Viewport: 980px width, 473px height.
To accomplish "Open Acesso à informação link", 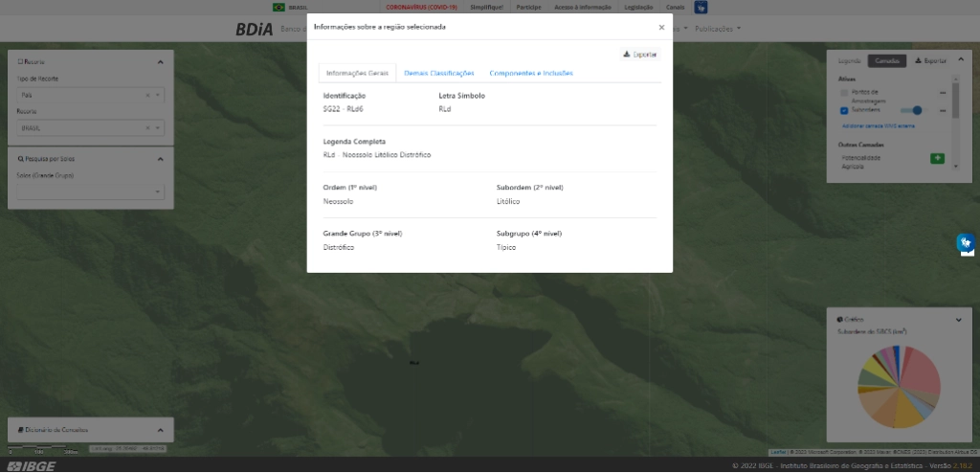I will [583, 8].
